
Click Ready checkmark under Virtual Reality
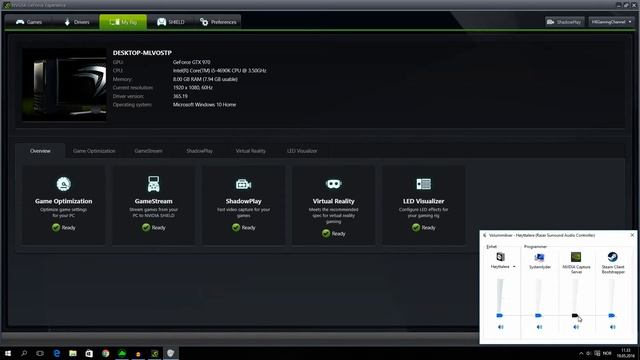coord(326,233)
